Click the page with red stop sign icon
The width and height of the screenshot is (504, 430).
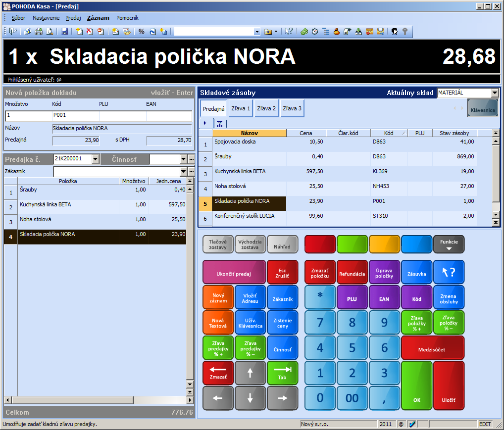[101, 31]
